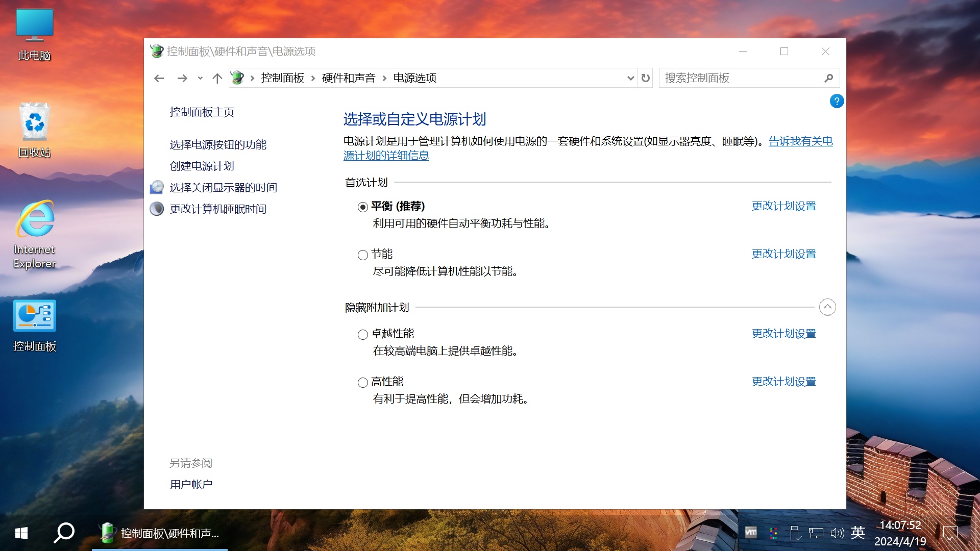Open 更改计划设置 for the 平衡 plan

pyautogui.click(x=783, y=206)
